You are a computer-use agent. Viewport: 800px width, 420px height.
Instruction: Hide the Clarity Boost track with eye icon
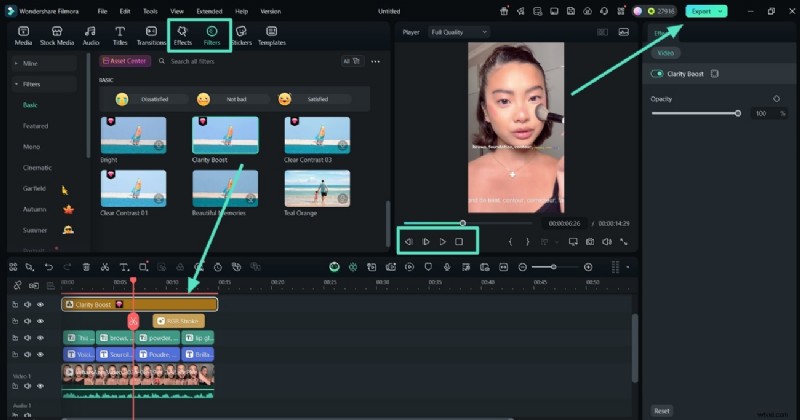point(41,304)
